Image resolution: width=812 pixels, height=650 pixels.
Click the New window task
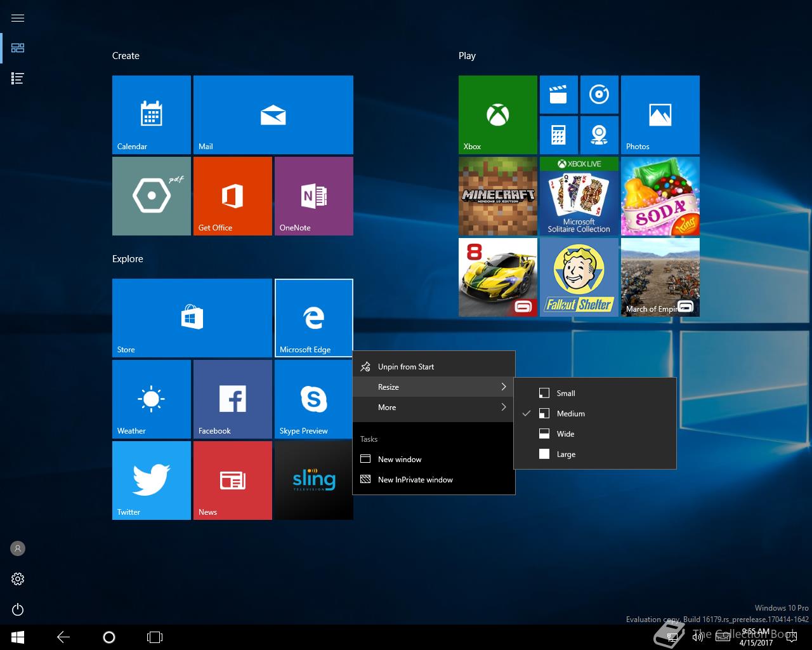coord(400,459)
